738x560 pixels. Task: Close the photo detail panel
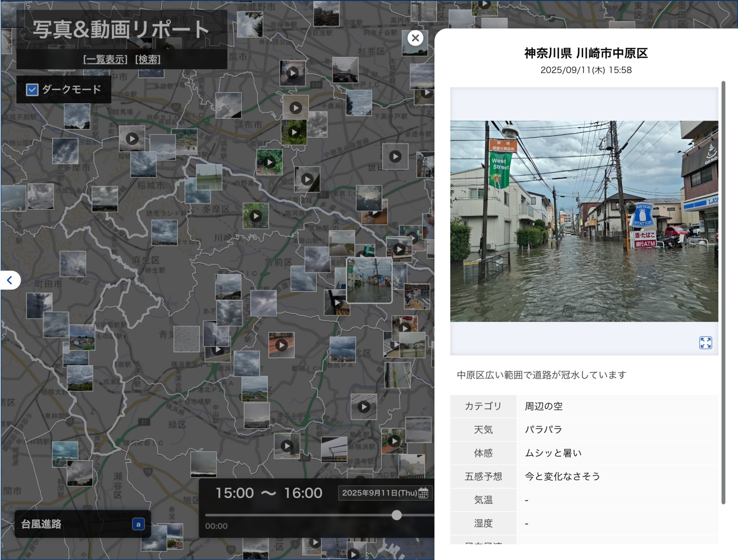415,38
